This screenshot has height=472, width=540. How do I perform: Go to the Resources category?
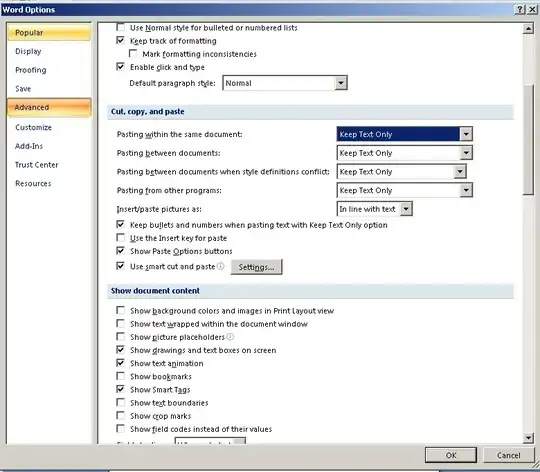coord(49,183)
